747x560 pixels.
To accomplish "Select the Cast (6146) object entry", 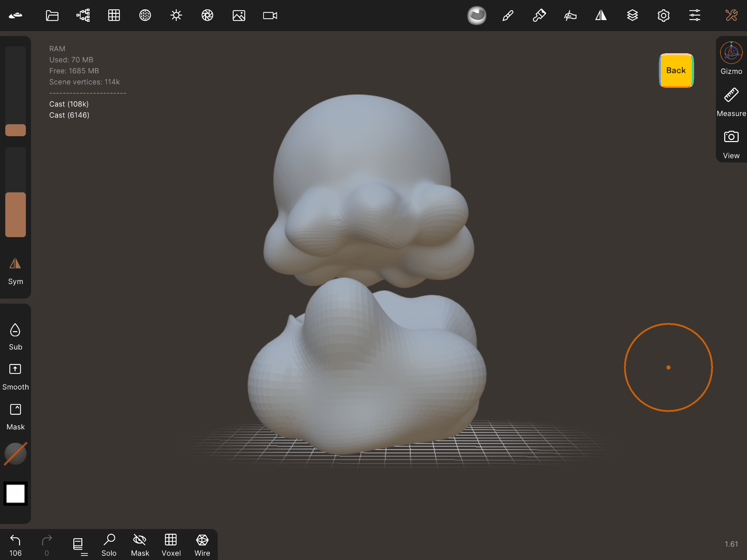I will pos(69,115).
